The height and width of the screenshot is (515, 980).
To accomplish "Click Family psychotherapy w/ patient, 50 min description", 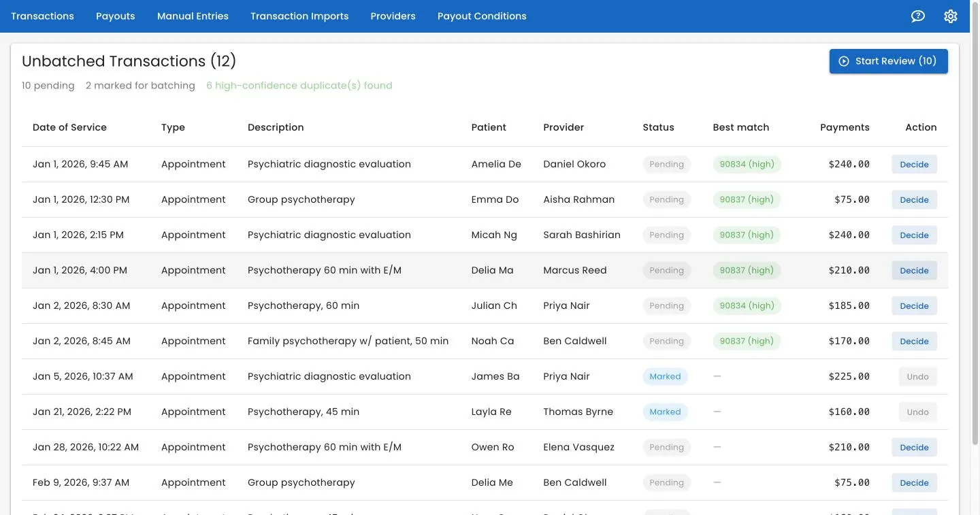I will click(x=348, y=341).
